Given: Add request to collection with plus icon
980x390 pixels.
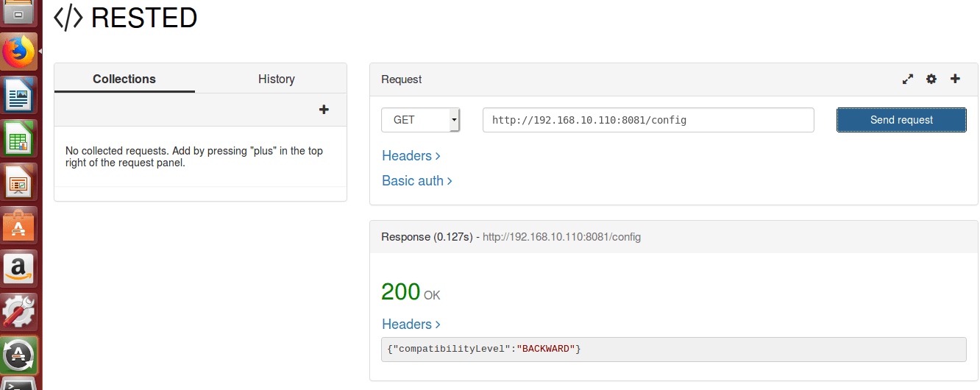Looking at the screenshot, I should pyautogui.click(x=955, y=79).
